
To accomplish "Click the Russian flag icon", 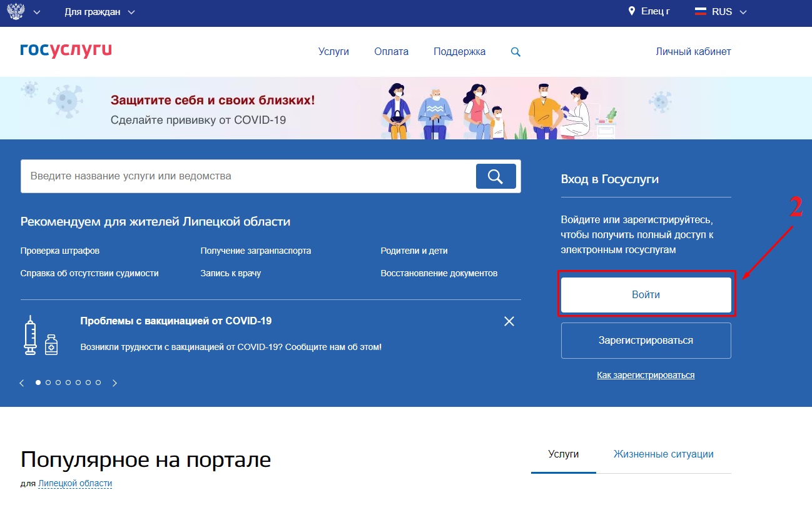I will point(700,12).
